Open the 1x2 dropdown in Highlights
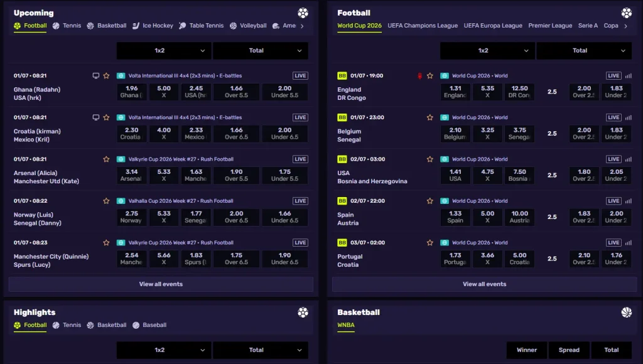 [x=164, y=350]
